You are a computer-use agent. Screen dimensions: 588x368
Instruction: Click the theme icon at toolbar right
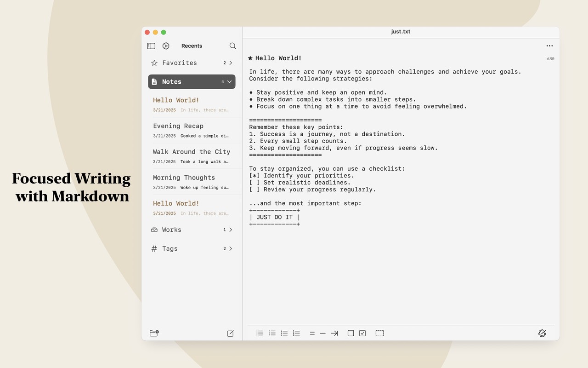click(x=542, y=333)
